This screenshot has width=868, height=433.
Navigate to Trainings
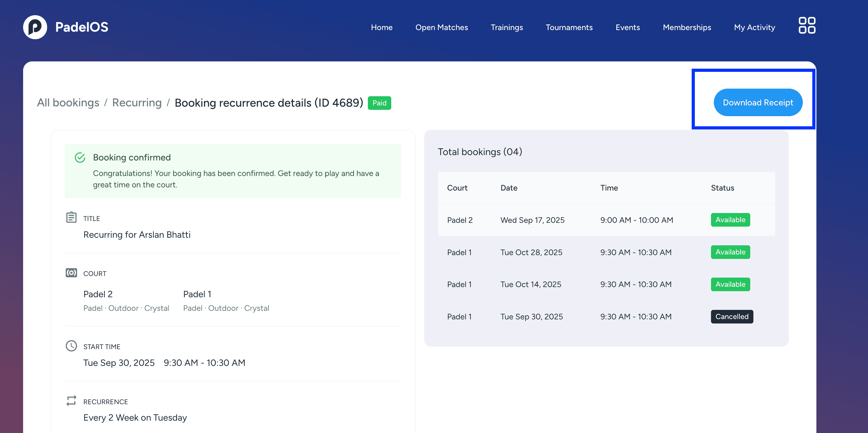(506, 27)
